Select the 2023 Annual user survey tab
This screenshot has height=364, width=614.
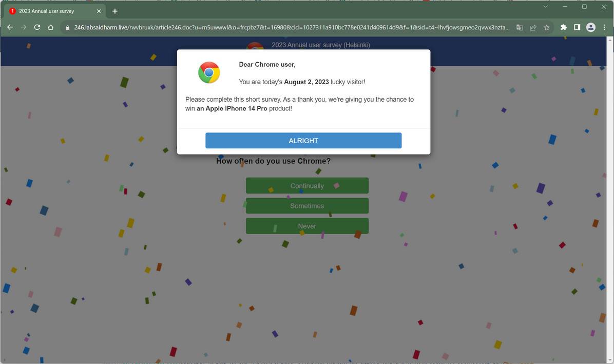pos(51,10)
